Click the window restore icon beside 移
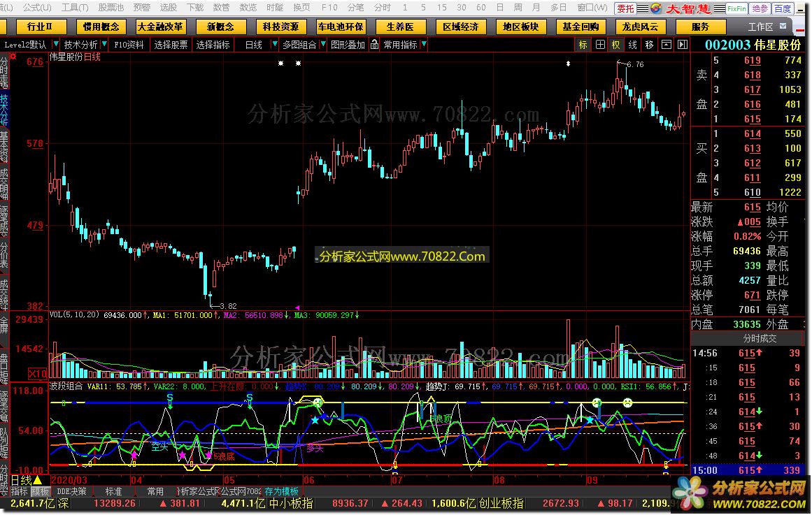This screenshot has width=812, height=515. coord(667,45)
